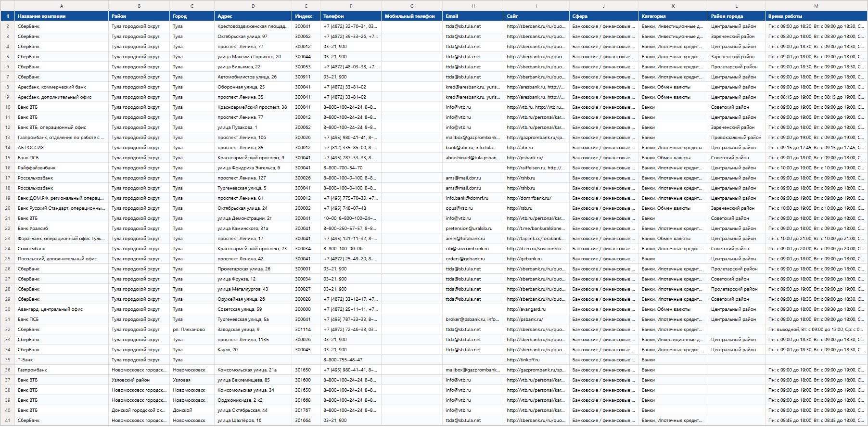The image size is (868, 434).
Task: Select row 1 by its row number
Action: [x=7, y=16]
